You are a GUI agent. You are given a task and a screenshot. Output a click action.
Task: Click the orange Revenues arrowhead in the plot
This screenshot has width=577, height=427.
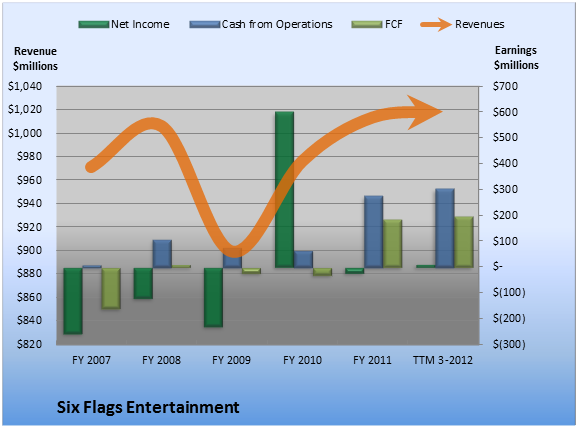point(425,112)
